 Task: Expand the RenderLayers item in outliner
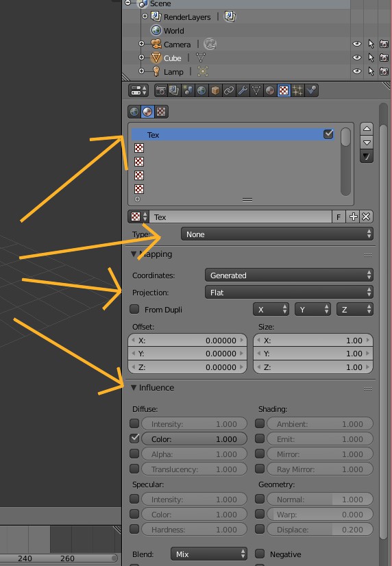pos(145,16)
